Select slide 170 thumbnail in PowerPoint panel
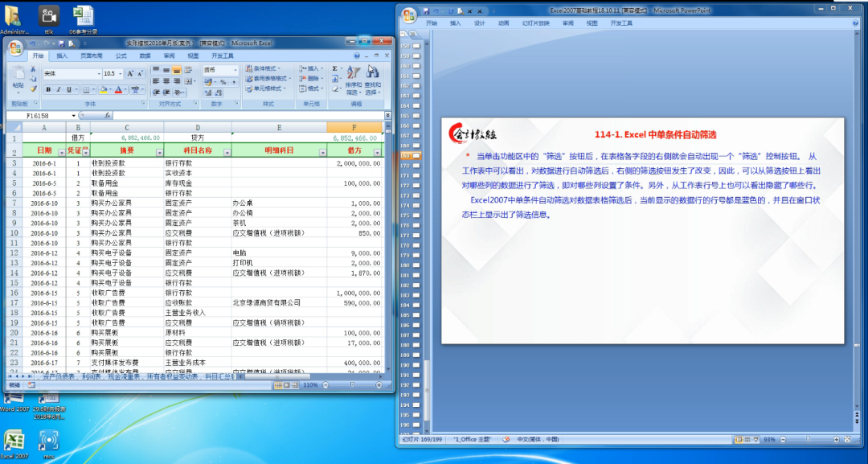Screen dimensions: 868x464 [x=416, y=166]
